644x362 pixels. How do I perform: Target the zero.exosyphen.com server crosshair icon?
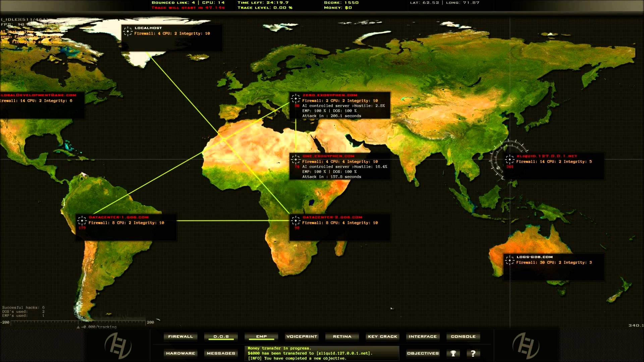[296, 99]
